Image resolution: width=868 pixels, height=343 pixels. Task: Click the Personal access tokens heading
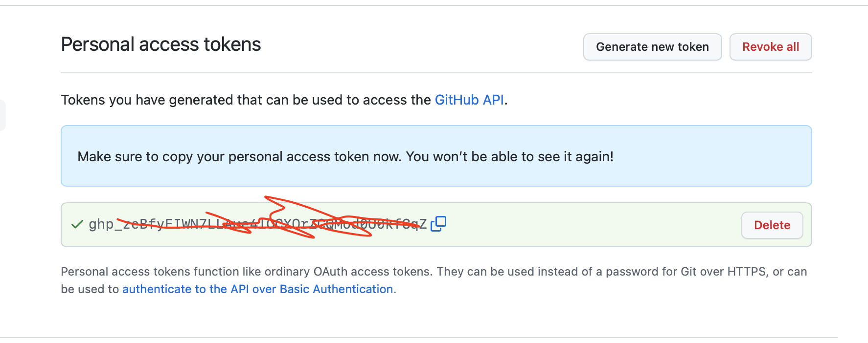[161, 44]
